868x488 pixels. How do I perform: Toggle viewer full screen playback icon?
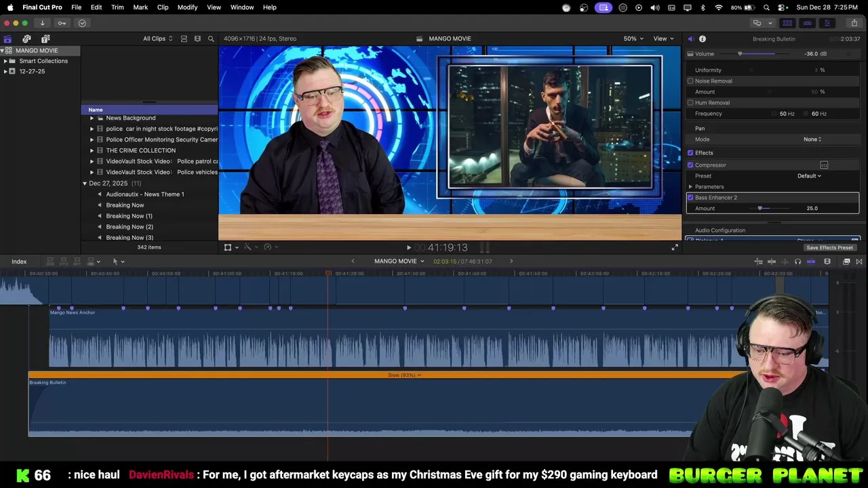pos(675,247)
